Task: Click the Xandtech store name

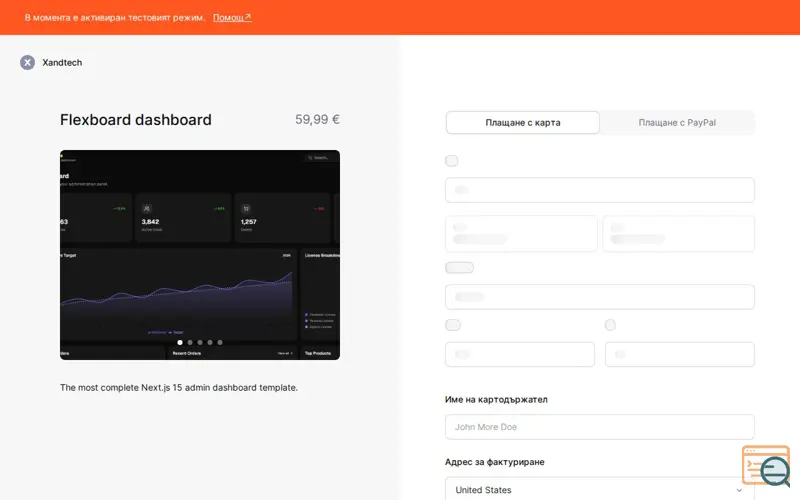Action: coord(62,62)
